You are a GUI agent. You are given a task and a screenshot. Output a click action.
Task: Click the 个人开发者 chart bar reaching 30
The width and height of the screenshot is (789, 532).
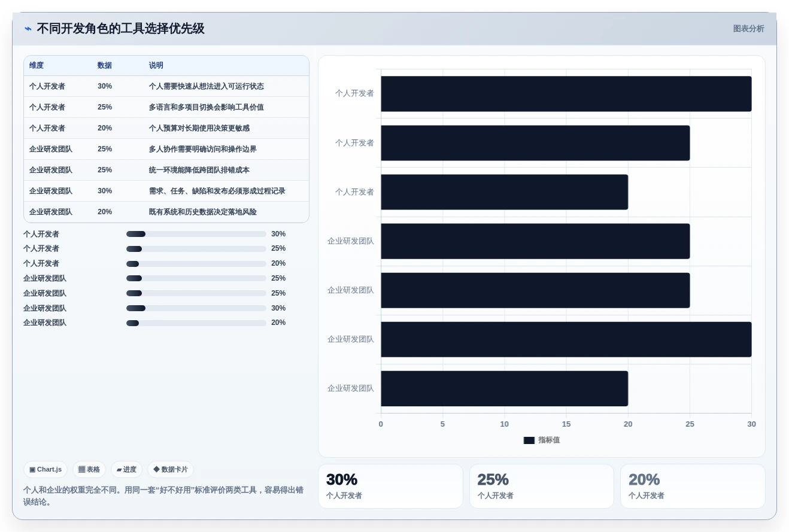(566, 94)
